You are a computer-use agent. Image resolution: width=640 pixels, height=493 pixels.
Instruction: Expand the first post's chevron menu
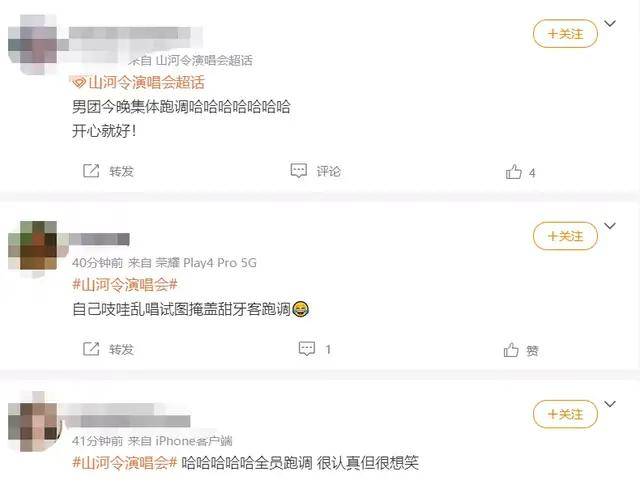point(610,23)
